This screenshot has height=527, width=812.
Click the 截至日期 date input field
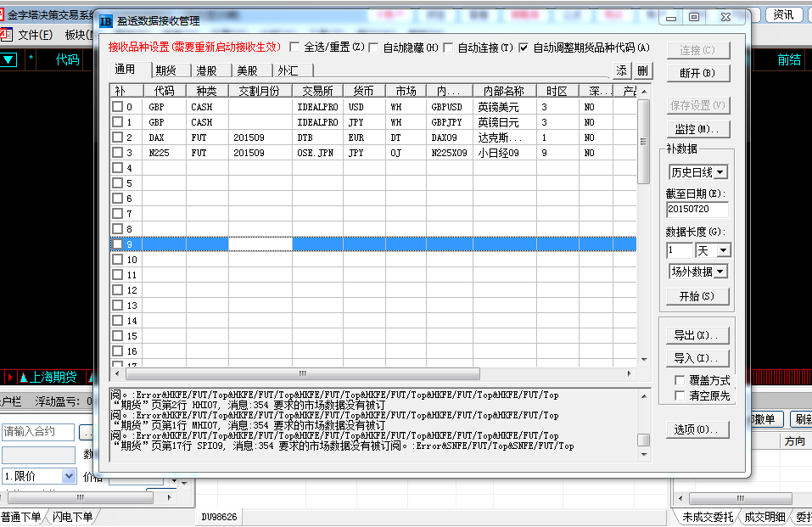pyautogui.click(x=697, y=209)
